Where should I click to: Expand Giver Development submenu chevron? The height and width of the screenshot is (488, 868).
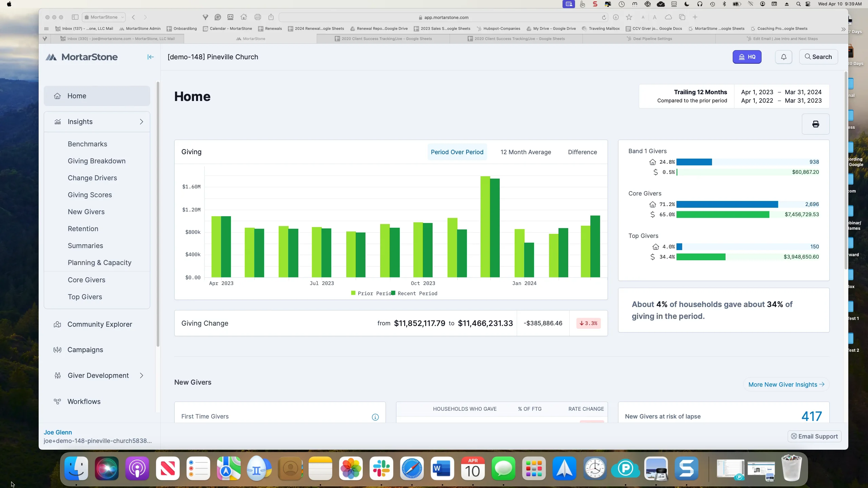[x=141, y=375]
